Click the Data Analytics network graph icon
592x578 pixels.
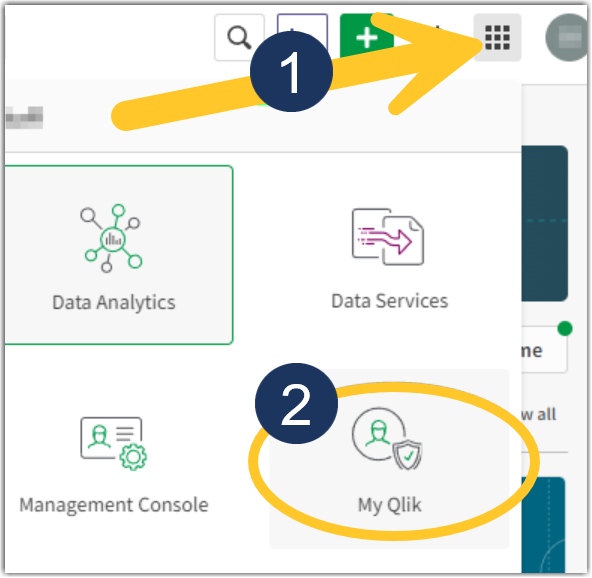(x=113, y=238)
